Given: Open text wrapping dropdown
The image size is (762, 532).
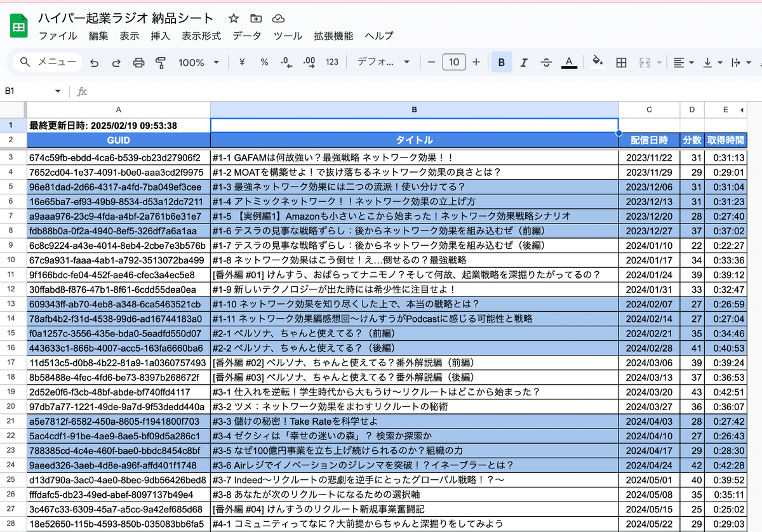Looking at the screenshot, I should pyautogui.click(x=741, y=62).
